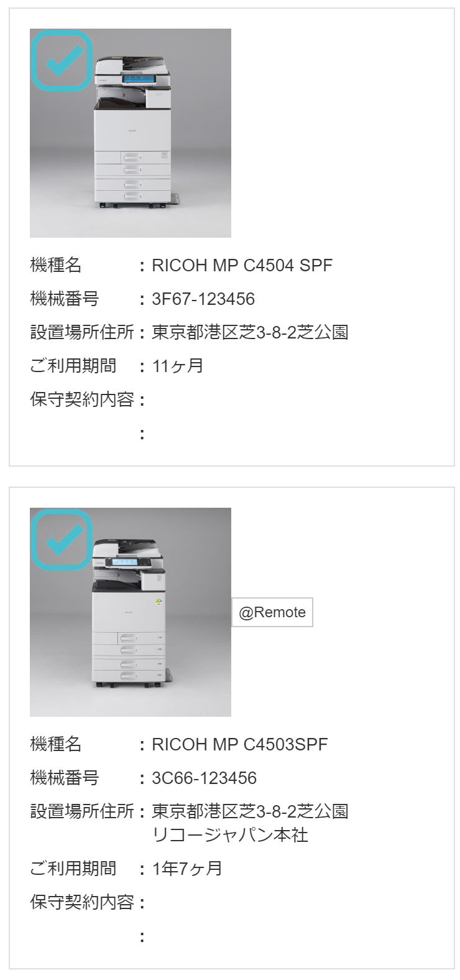Image resolution: width=460 pixels, height=980 pixels.
Task: Click the first card's address 東京都港区芝3-8-2芝公園
Action: [x=250, y=332]
